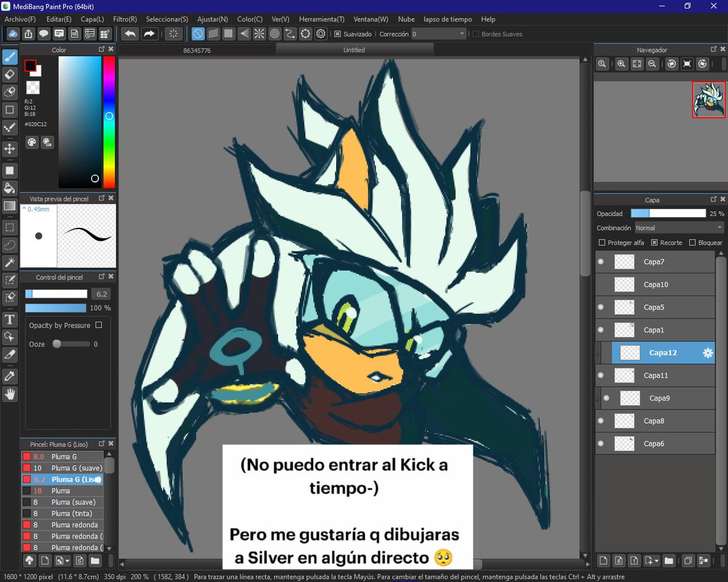Check the Opacity by Pressure box

[x=99, y=326]
